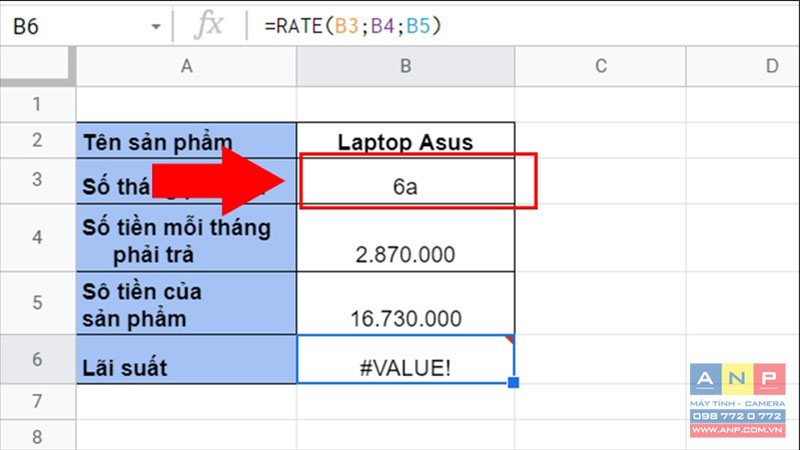Select row 3 header

coord(37,180)
